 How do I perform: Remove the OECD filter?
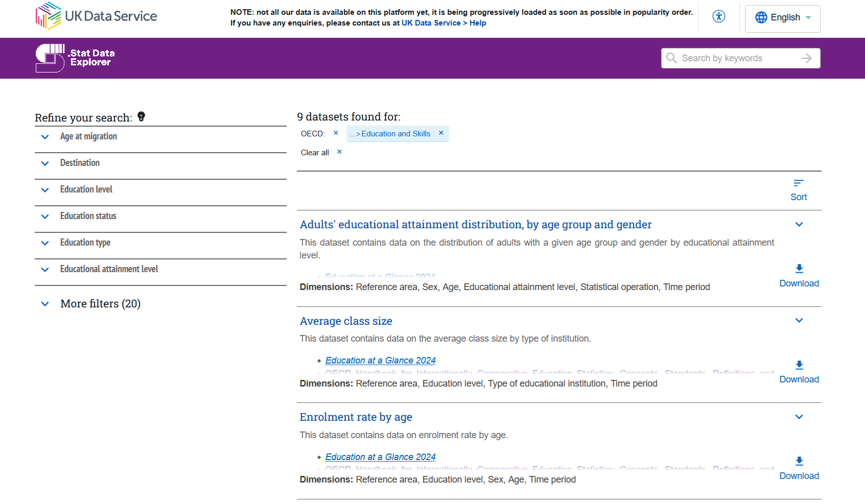(336, 133)
